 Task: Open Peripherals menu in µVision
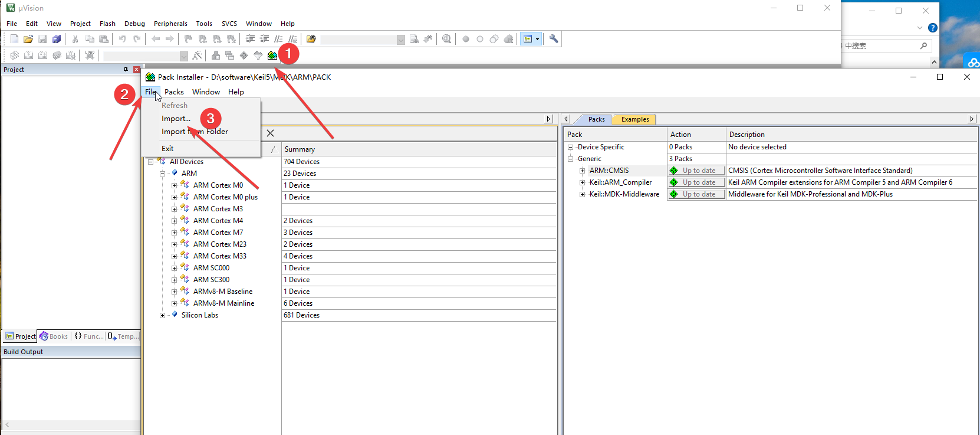tap(170, 24)
